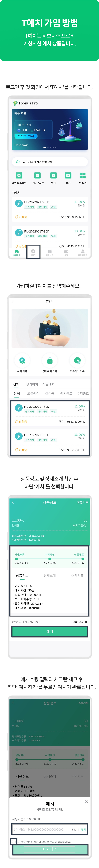This screenshot has height=868, width=99.
Task: Select the 입금 deposit icon
Action: pyautogui.click(x=53, y=175)
